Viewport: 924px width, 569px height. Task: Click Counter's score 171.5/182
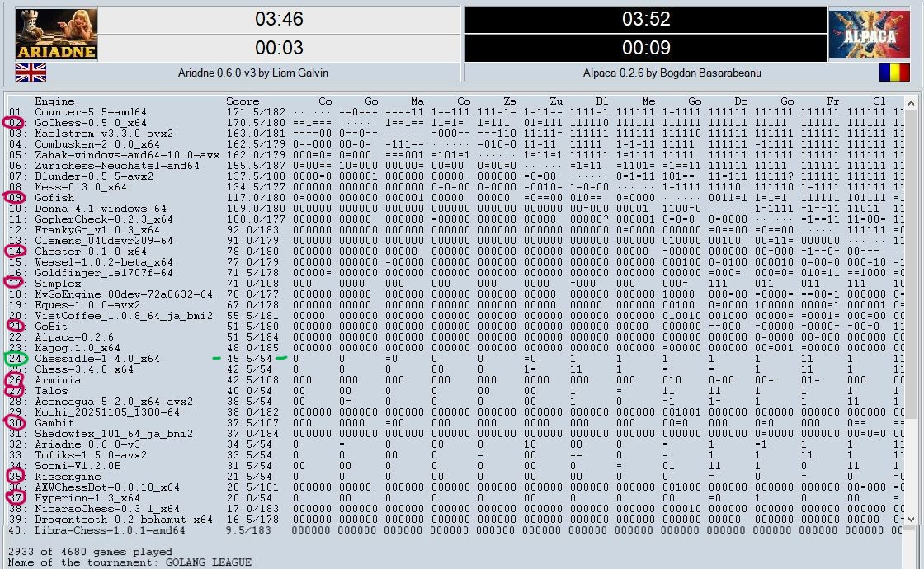[256, 112]
